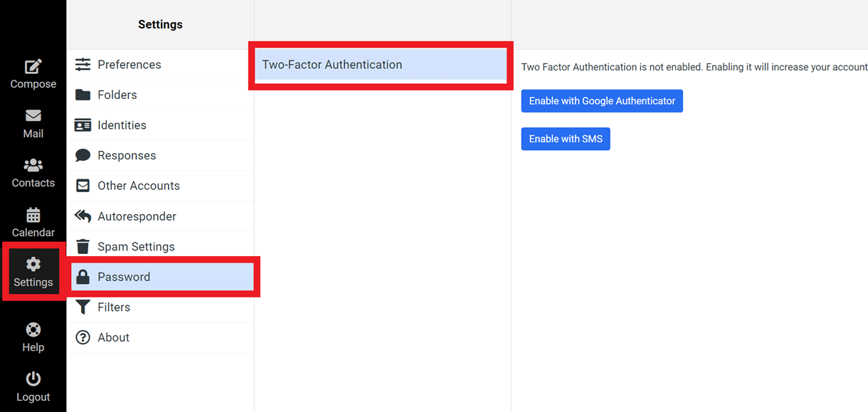This screenshot has width=868, height=412.
Task: Click the Spam Settings trash icon
Action: coord(83,246)
